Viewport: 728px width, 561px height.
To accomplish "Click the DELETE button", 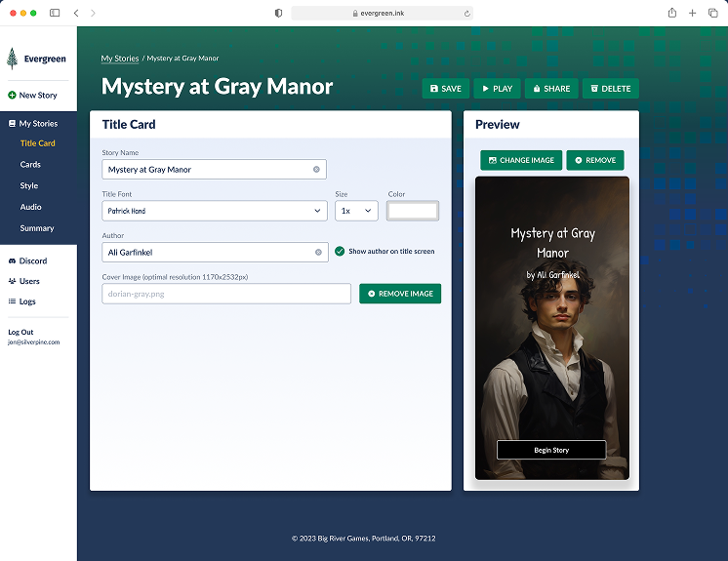I will tap(611, 89).
